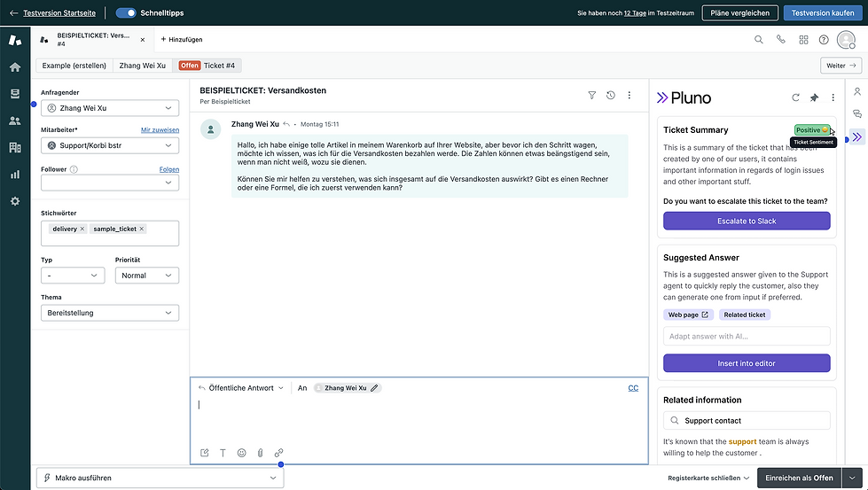Click the phone call icon

(x=780, y=39)
